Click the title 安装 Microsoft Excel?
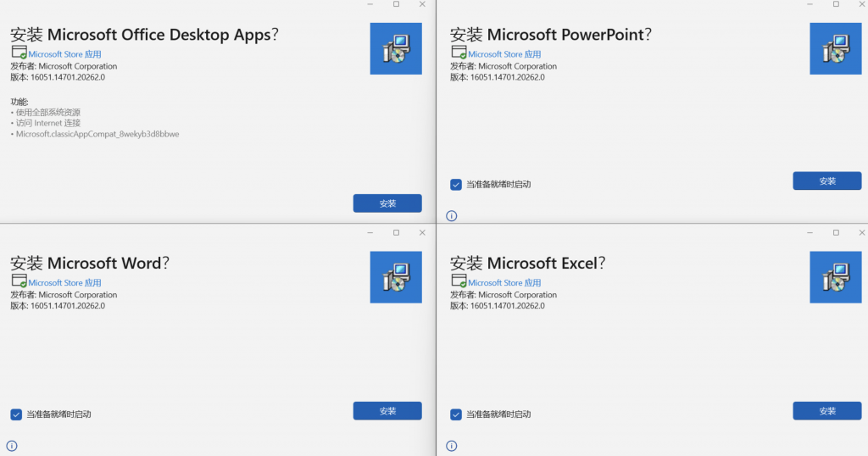 pyautogui.click(x=527, y=263)
